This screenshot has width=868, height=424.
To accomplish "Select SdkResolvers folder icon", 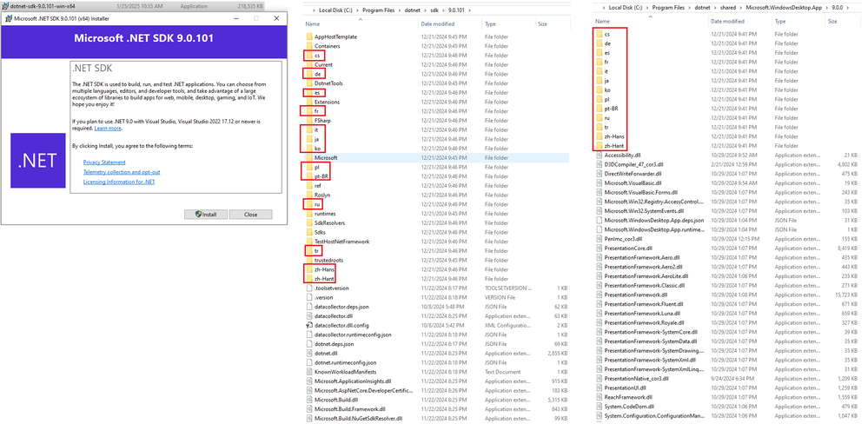I will click(309, 222).
